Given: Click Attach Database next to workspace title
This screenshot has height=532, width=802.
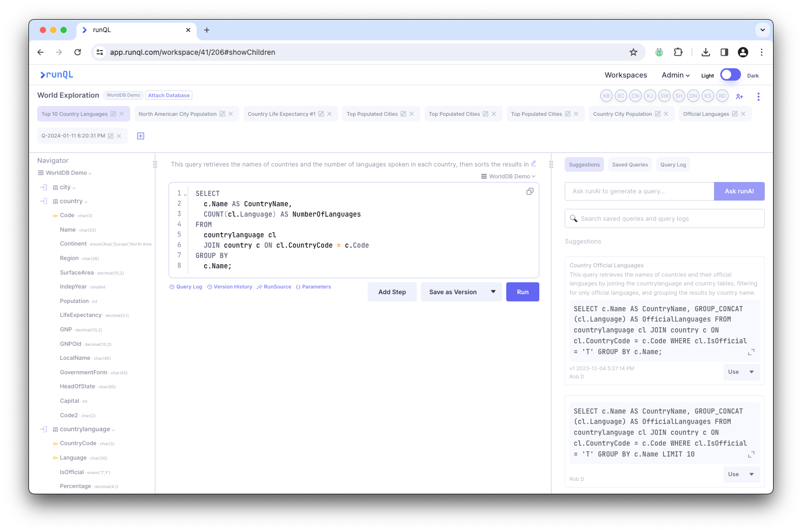Looking at the screenshot, I should point(169,95).
